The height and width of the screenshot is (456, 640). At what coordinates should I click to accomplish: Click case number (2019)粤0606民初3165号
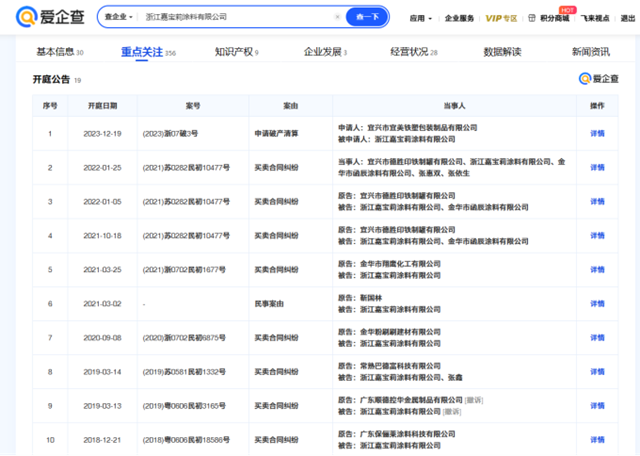click(184, 406)
